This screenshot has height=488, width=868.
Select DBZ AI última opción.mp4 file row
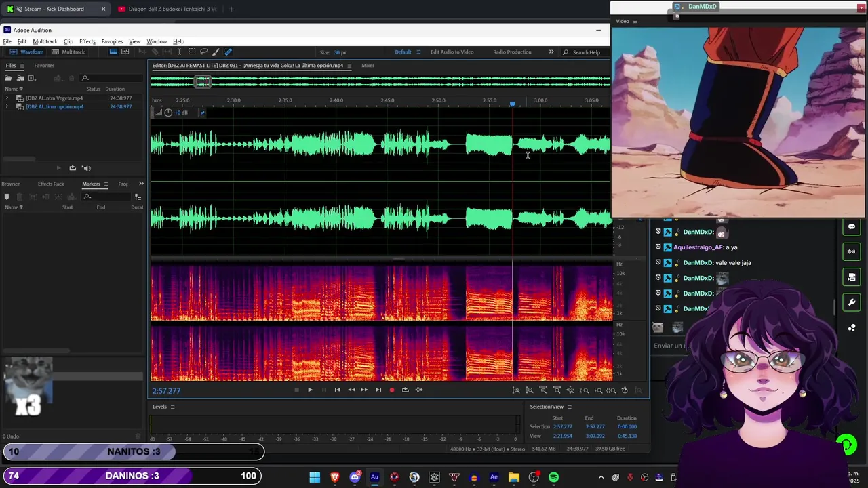[x=73, y=106]
